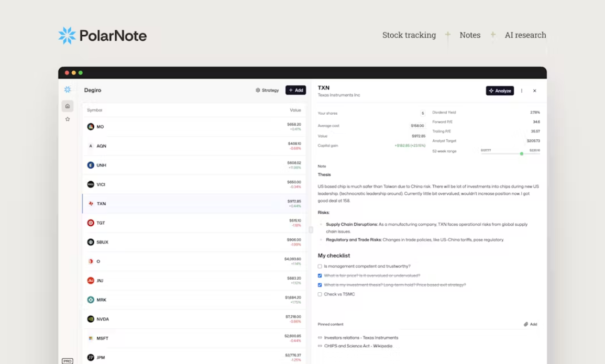This screenshot has height=364, width=605.
Task: Open the Home icon in sidebar
Action: coord(68,106)
